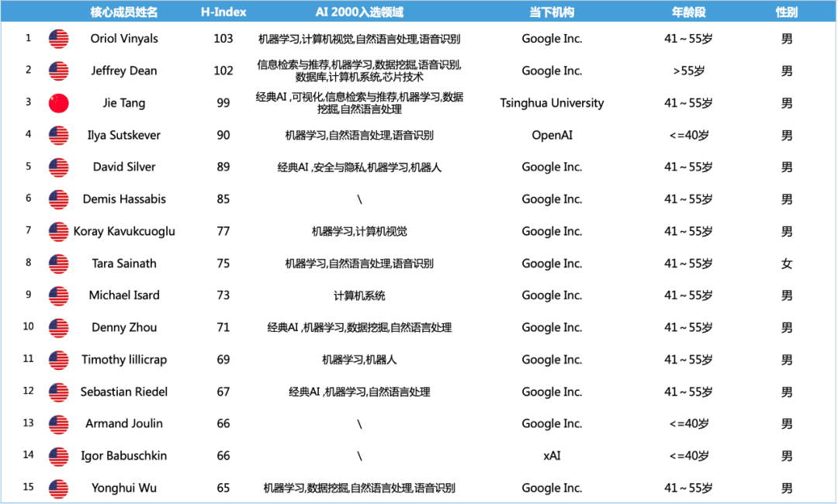Select the name Ilya Sutskever
The image size is (838, 504).
pyautogui.click(x=124, y=135)
